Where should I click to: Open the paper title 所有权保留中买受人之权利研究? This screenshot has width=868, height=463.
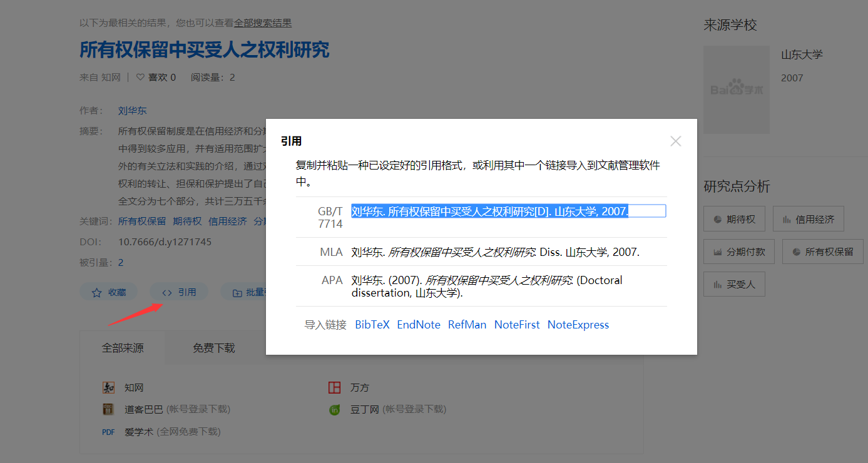tap(204, 49)
